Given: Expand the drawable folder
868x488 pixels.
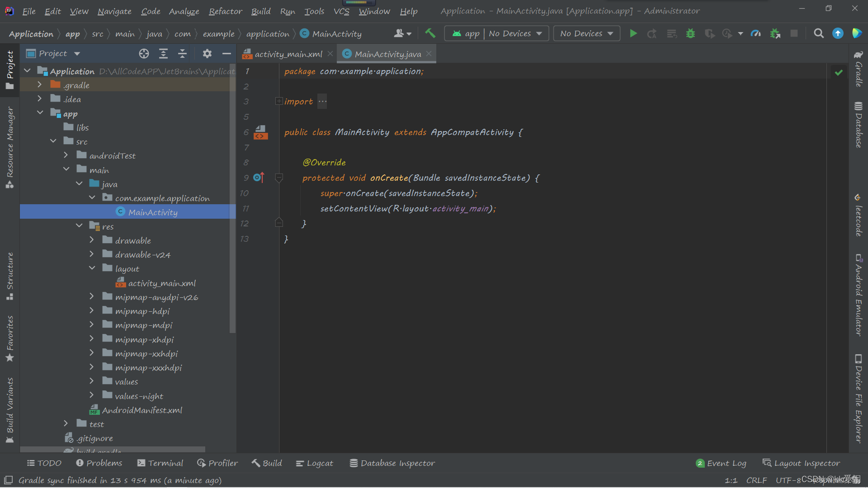Looking at the screenshot, I should (x=92, y=240).
